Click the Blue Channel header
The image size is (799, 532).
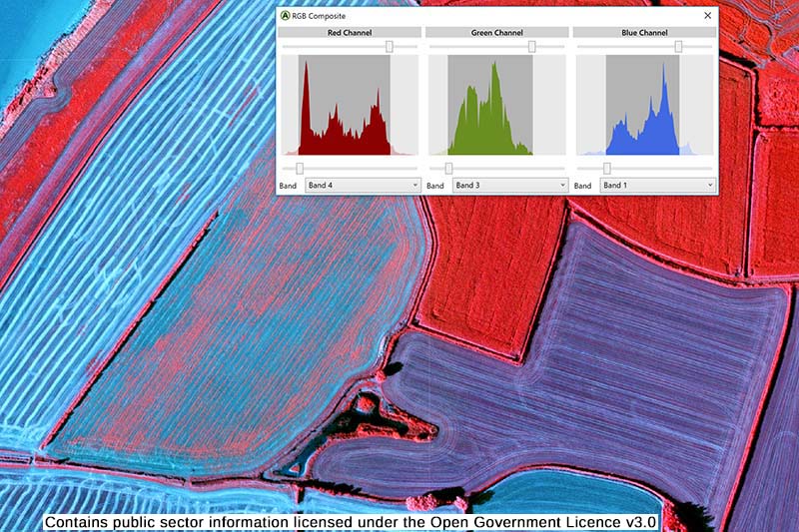(x=644, y=33)
